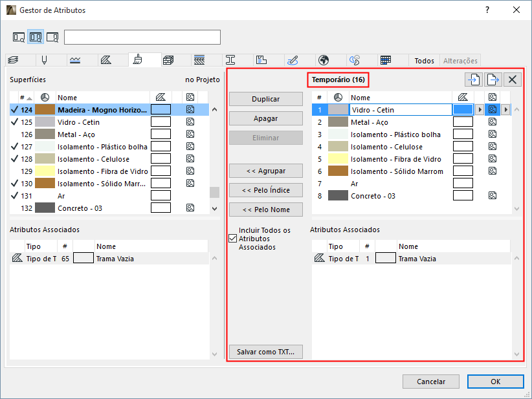
Task: Click texture column header icon in project list
Action: 190,97
